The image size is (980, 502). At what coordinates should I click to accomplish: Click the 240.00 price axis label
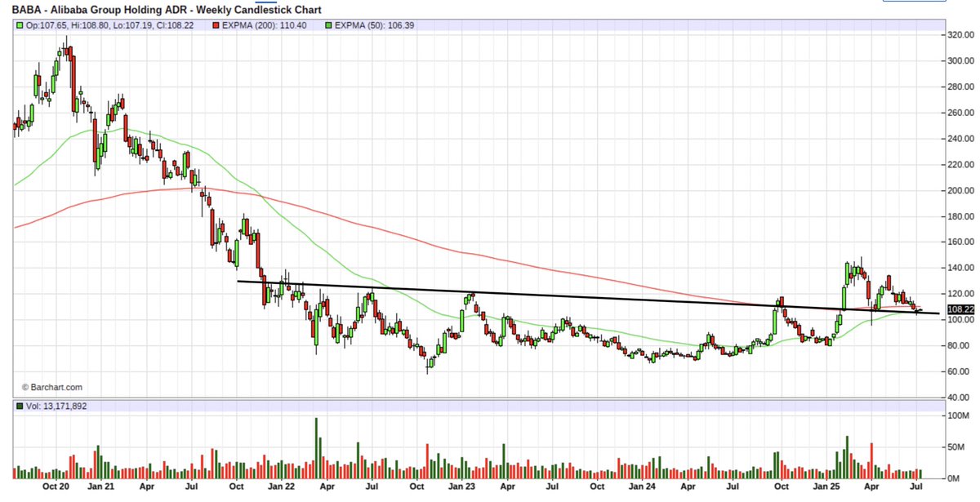tap(960, 139)
